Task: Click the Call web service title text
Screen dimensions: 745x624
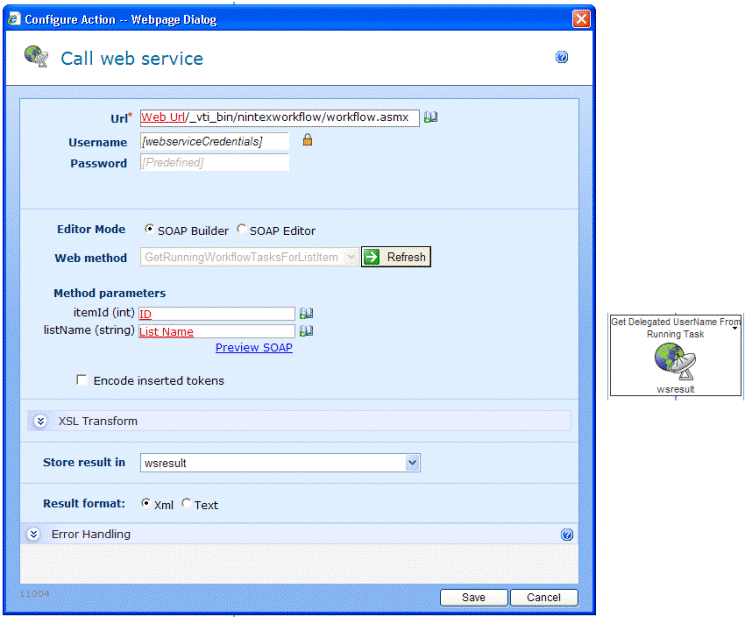Action: [x=132, y=58]
